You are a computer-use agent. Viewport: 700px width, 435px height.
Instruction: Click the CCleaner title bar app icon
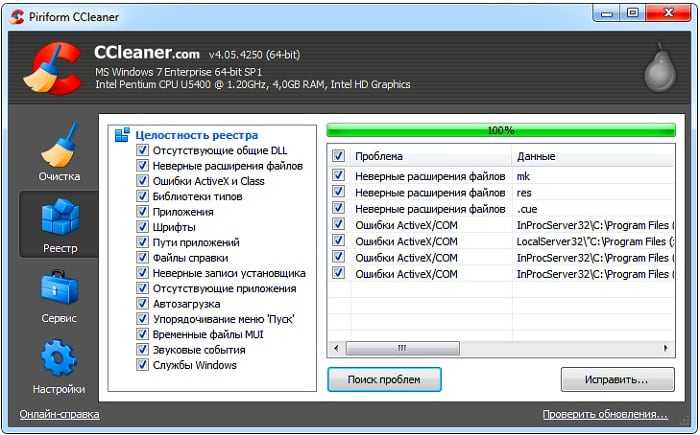(x=17, y=17)
